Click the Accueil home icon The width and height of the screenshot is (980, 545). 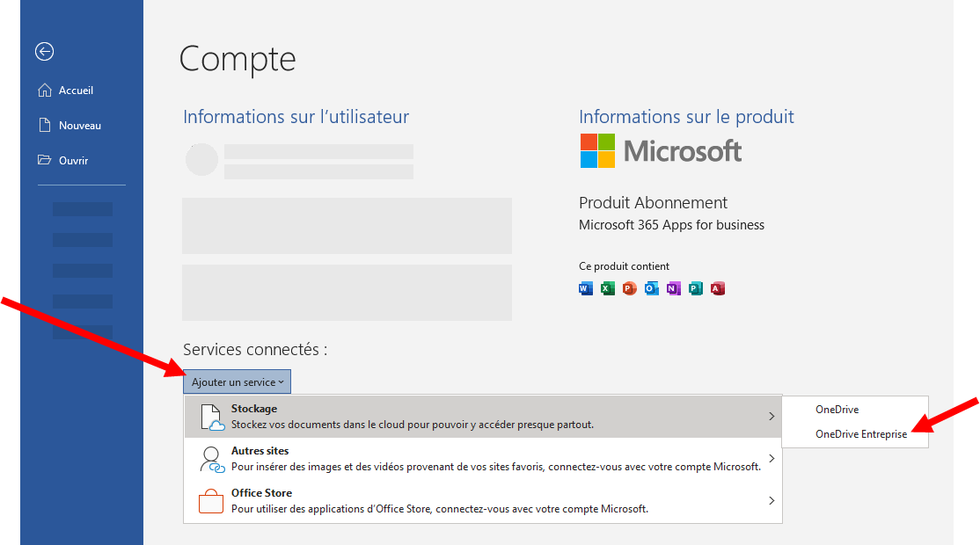(44, 91)
